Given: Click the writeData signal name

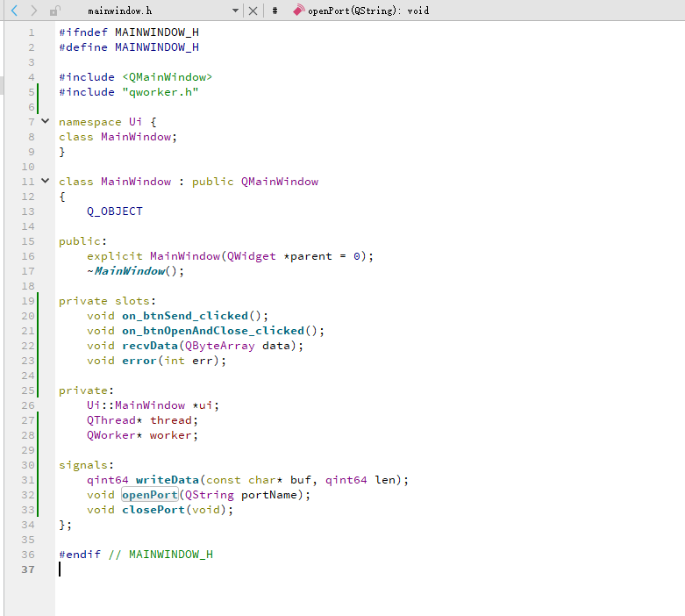Looking at the screenshot, I should (x=168, y=480).
